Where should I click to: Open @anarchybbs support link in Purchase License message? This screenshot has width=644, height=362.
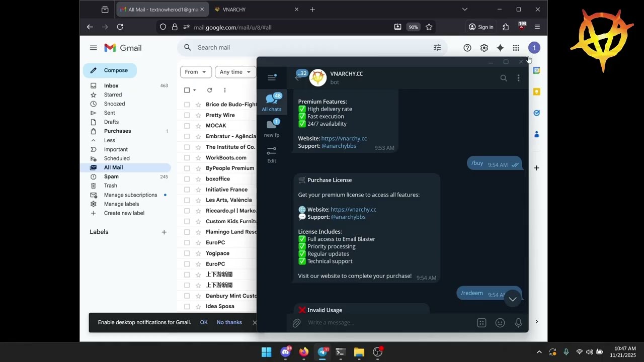click(348, 217)
